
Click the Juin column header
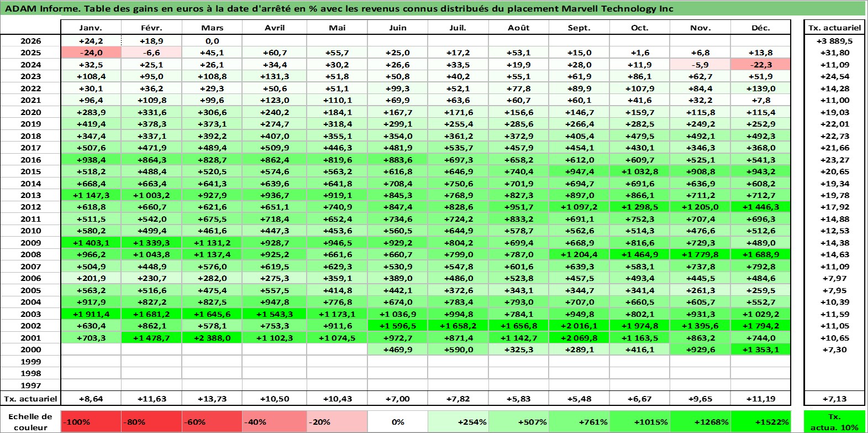[397, 28]
